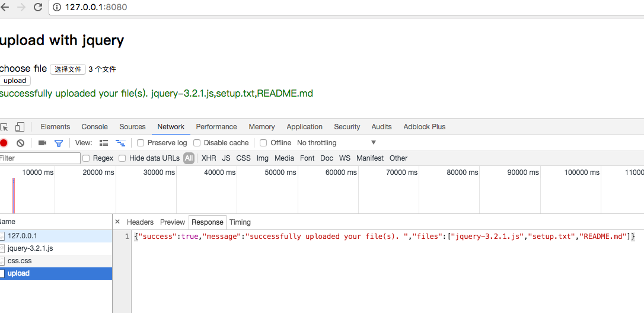Image resolution: width=644 pixels, height=313 pixels.
Task: Filter requests by Doc
Action: tap(327, 158)
